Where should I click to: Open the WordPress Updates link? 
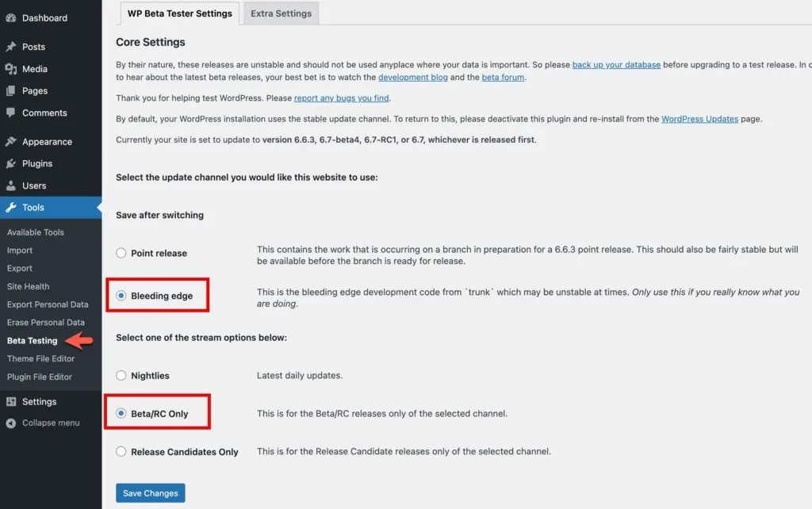699,119
